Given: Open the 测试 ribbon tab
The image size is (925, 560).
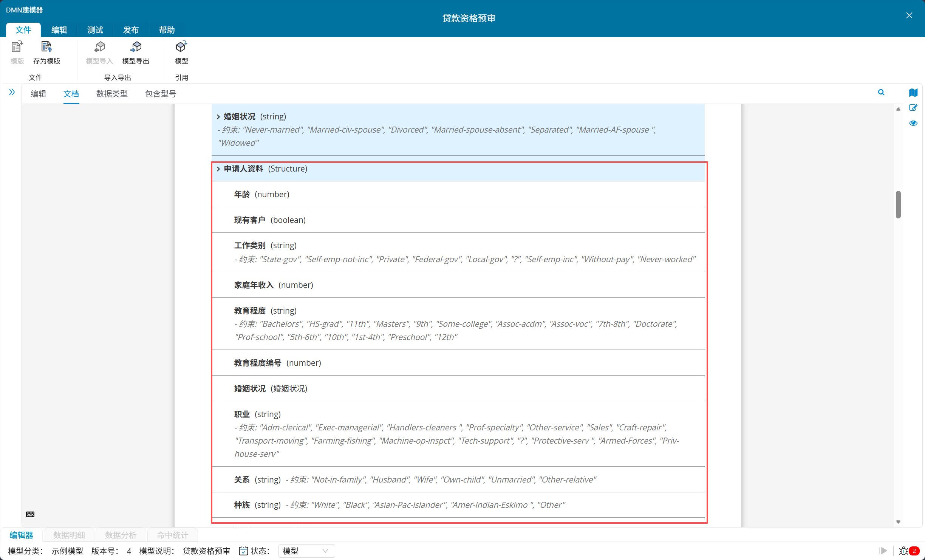Looking at the screenshot, I should click(95, 30).
